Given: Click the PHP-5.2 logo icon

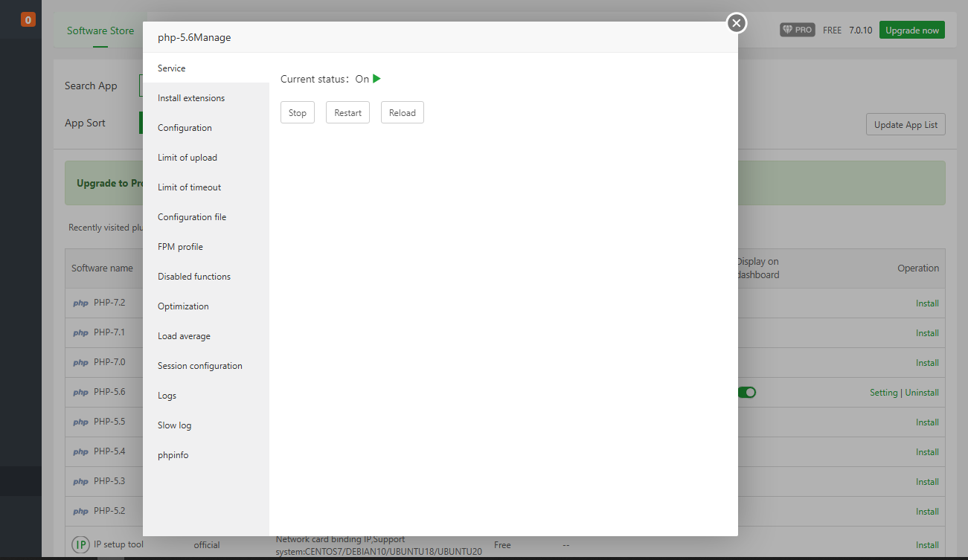Looking at the screenshot, I should 80,512.
